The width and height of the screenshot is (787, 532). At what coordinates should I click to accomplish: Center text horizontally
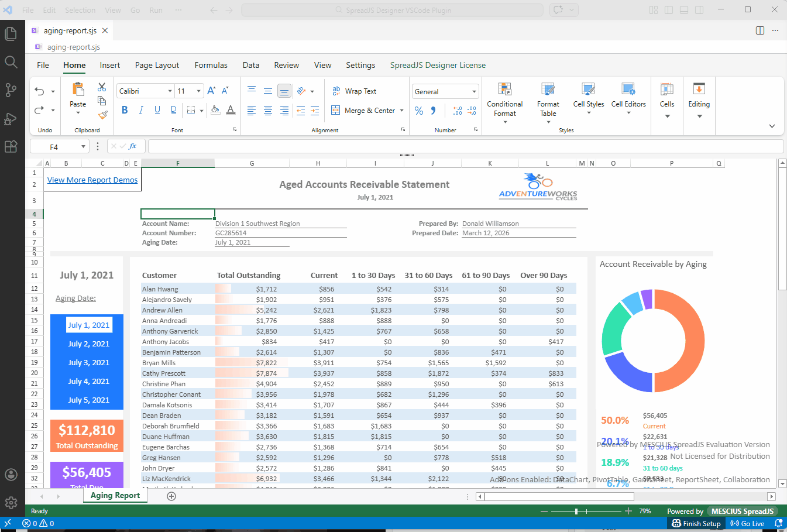(267, 110)
